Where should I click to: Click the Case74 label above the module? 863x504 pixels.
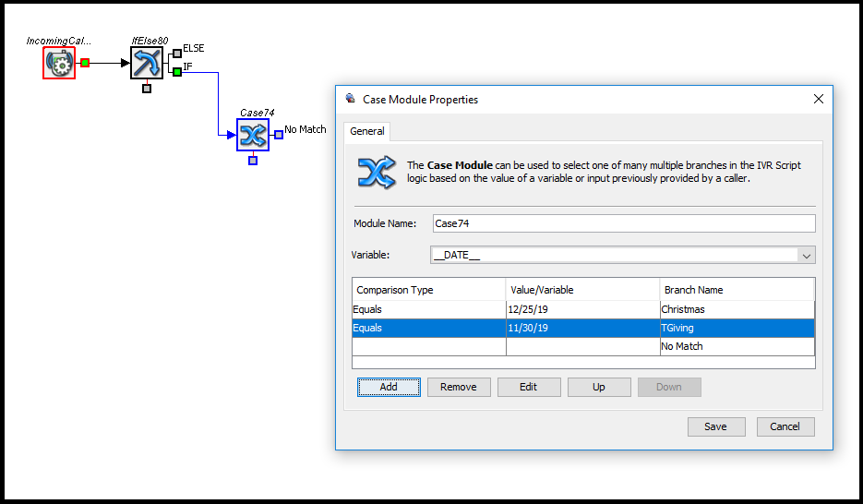point(257,113)
